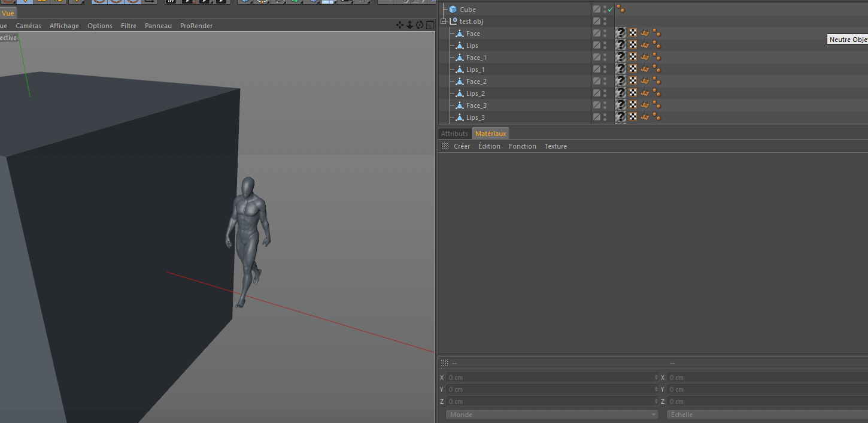Toggle visibility dots for Lips_2 object
This screenshot has width=868, height=423.
[x=605, y=93]
